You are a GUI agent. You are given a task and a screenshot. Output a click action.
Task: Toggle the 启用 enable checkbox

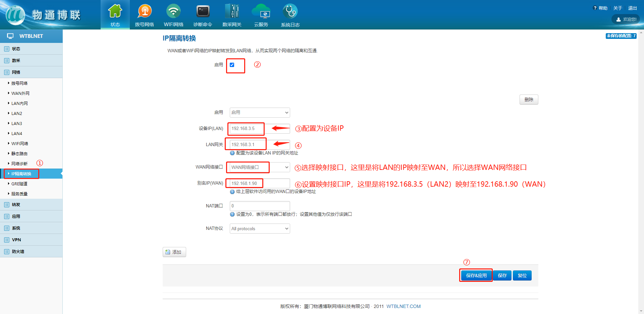coord(232,65)
